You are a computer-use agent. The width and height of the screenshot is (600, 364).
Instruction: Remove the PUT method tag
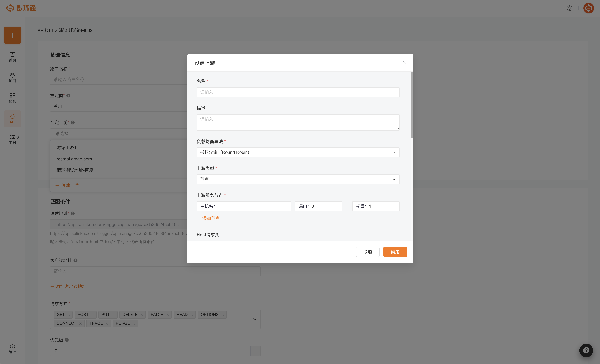point(114,315)
